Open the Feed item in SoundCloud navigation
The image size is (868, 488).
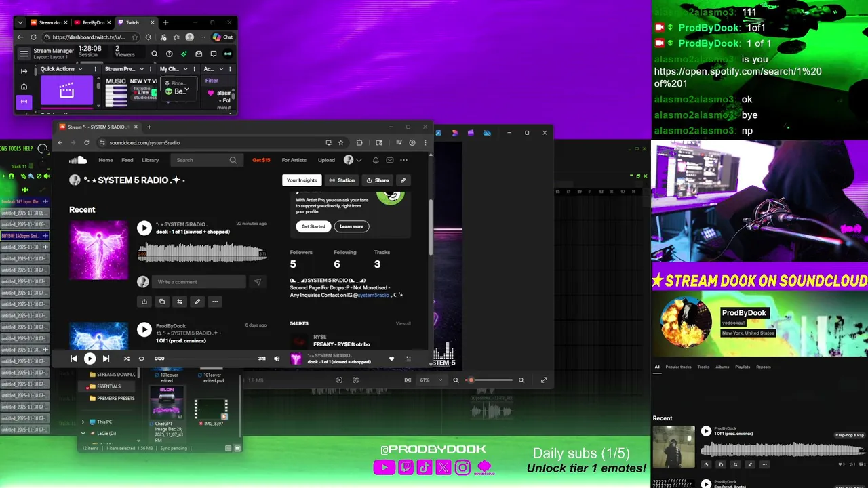point(127,160)
